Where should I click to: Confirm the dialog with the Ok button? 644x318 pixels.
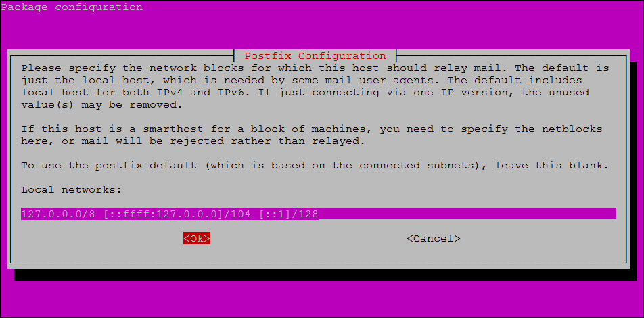197,238
